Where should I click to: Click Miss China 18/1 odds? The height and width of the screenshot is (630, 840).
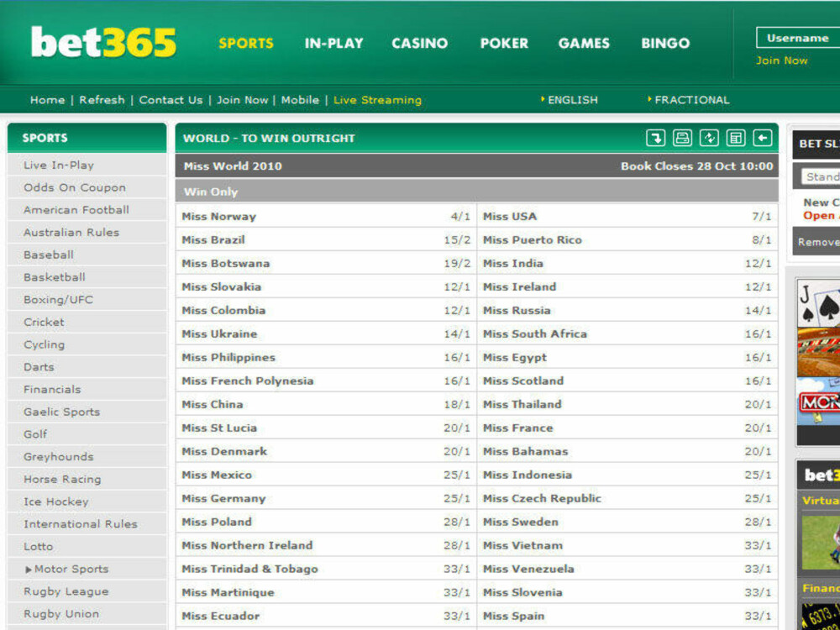click(457, 405)
